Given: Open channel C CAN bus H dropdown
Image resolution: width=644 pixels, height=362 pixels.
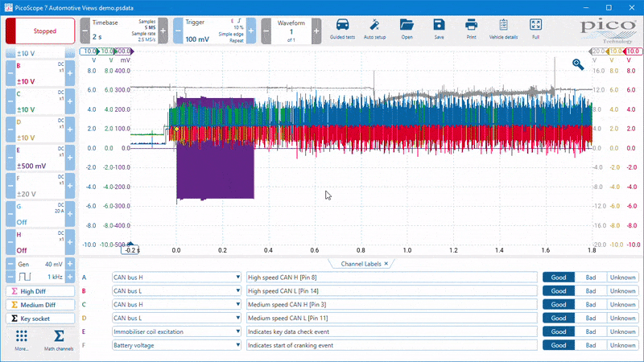Looking at the screenshot, I should coord(176,305).
